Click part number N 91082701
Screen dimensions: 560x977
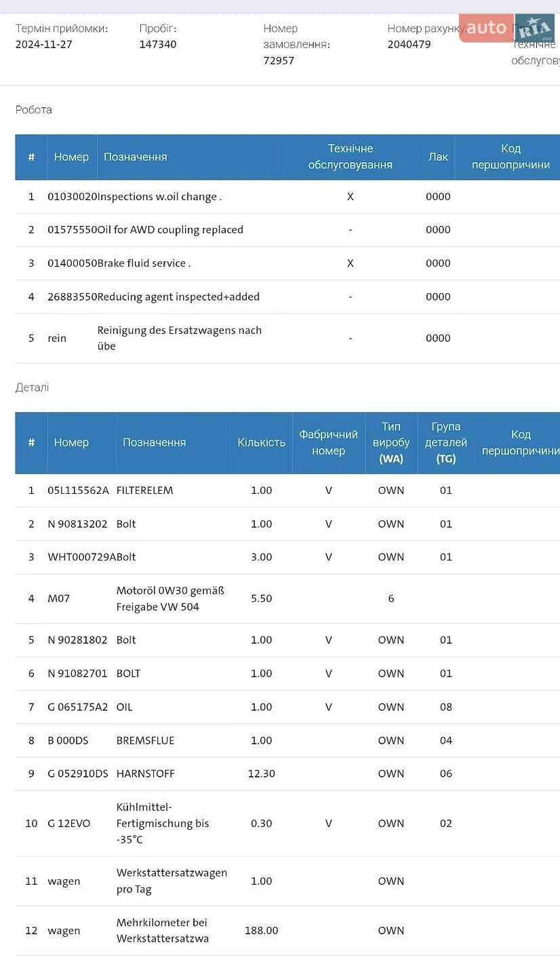tap(77, 673)
